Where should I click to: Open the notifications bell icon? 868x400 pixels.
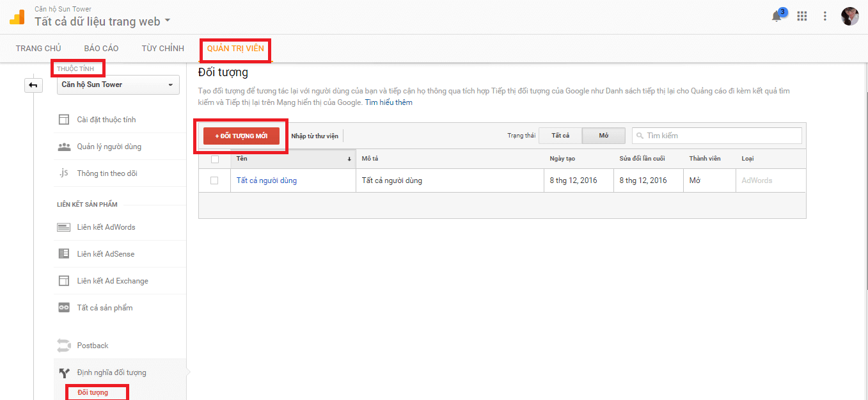click(777, 17)
